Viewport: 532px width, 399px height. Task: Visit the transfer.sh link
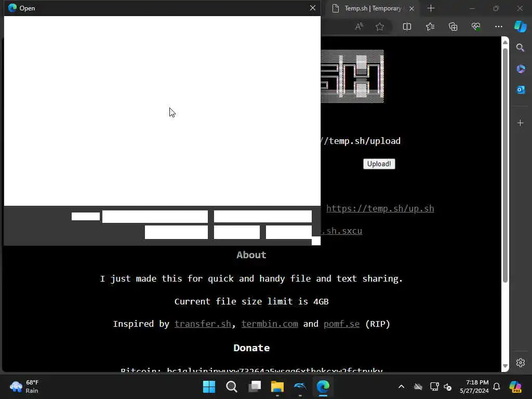click(203, 324)
